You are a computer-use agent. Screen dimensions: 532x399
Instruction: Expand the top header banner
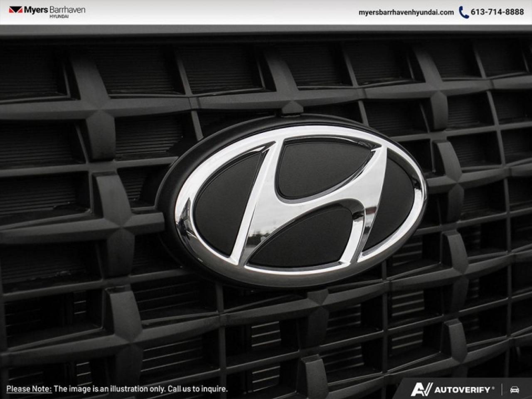tap(266, 12)
